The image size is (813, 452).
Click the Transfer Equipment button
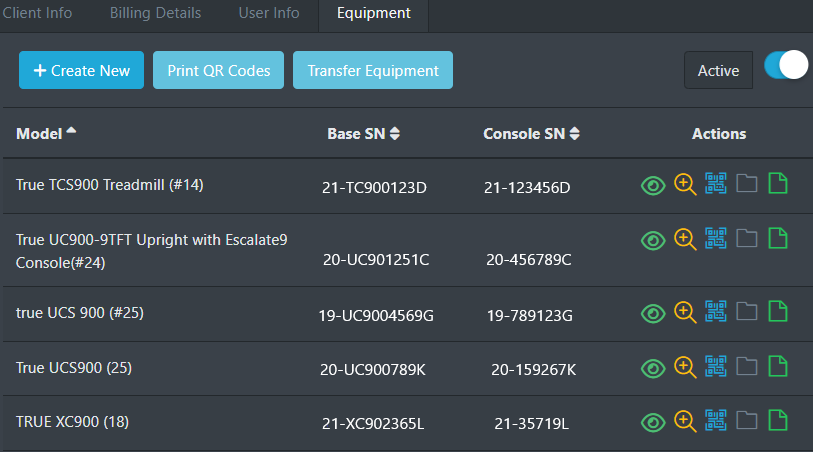coord(373,71)
